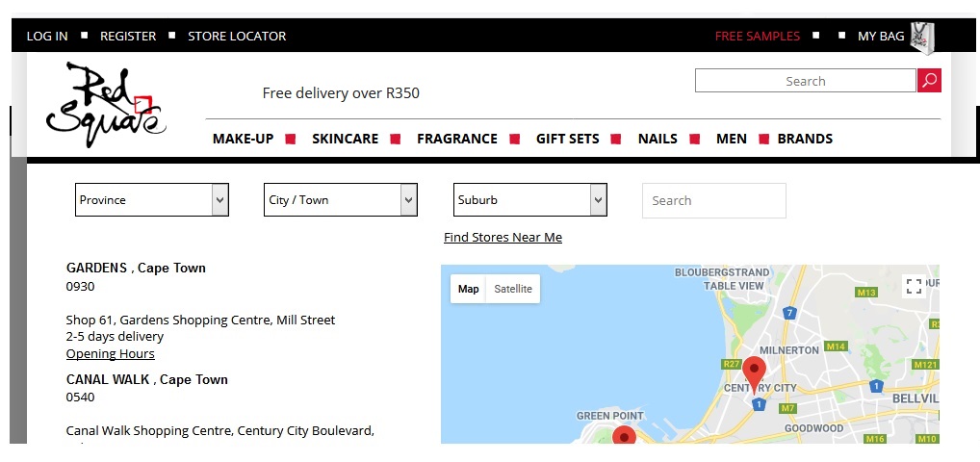
Task: Switch map to Satellite view
Action: [512, 289]
